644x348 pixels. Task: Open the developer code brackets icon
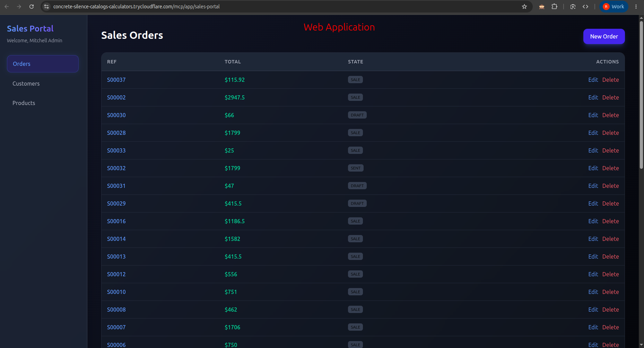(585, 7)
